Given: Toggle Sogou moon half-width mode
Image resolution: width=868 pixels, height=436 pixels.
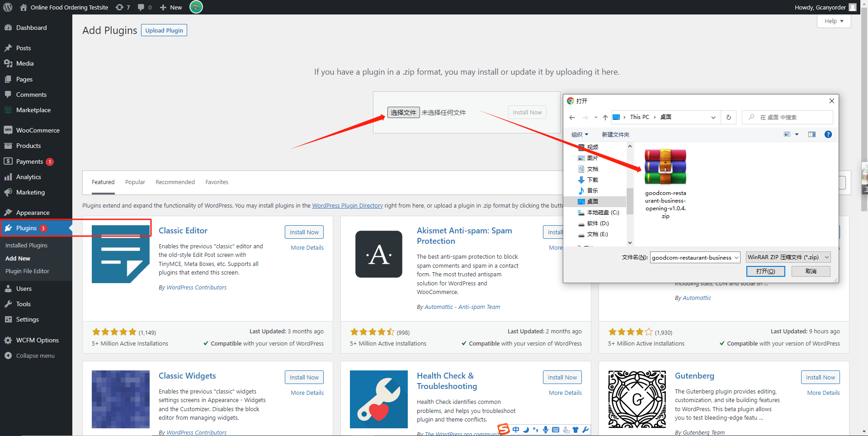Looking at the screenshot, I should tap(526, 430).
